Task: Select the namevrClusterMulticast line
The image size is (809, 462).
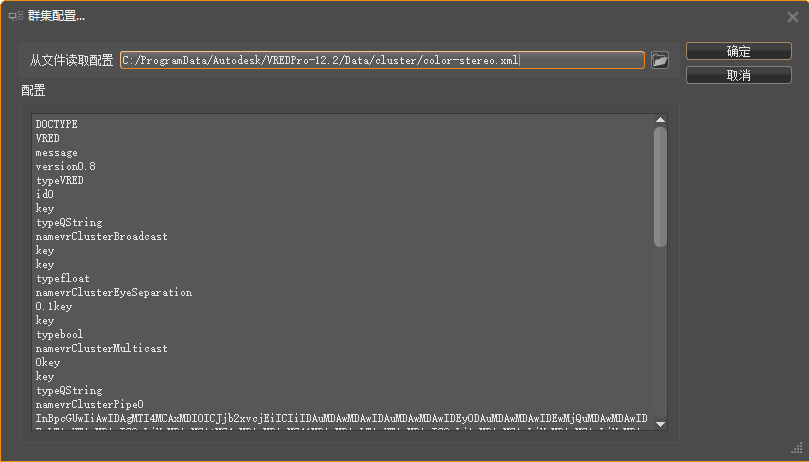Action: (x=102, y=348)
